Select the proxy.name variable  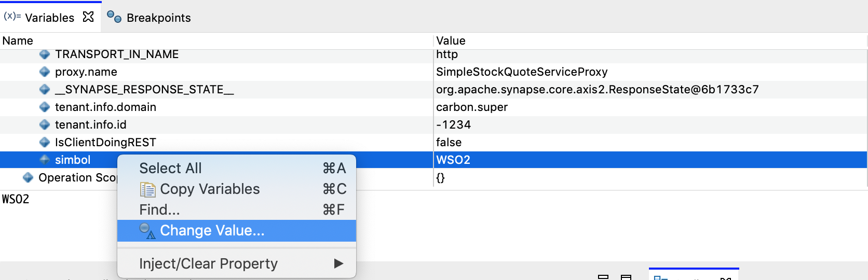86,72
